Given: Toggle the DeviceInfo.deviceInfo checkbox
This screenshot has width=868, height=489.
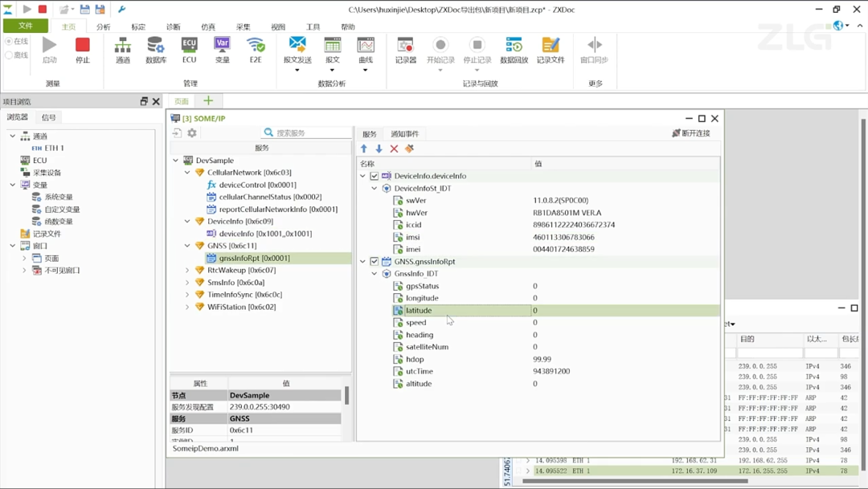Looking at the screenshot, I should coord(375,176).
